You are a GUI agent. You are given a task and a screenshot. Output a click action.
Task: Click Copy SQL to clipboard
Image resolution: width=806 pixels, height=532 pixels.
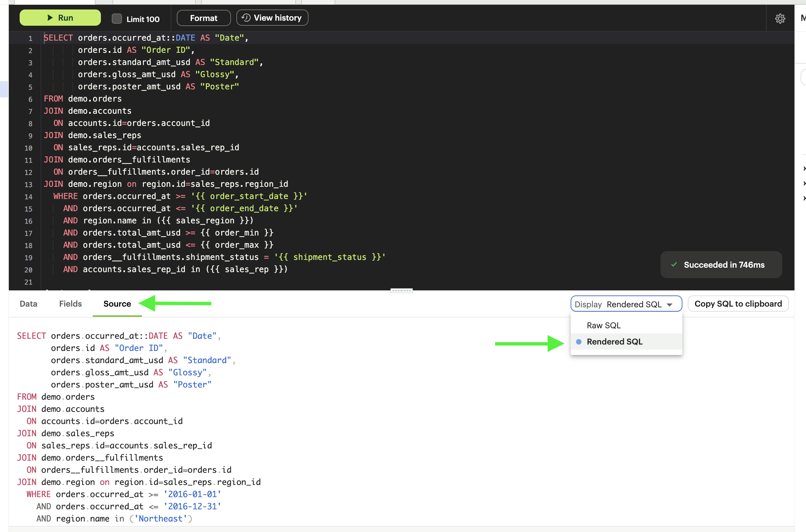pyautogui.click(x=738, y=304)
